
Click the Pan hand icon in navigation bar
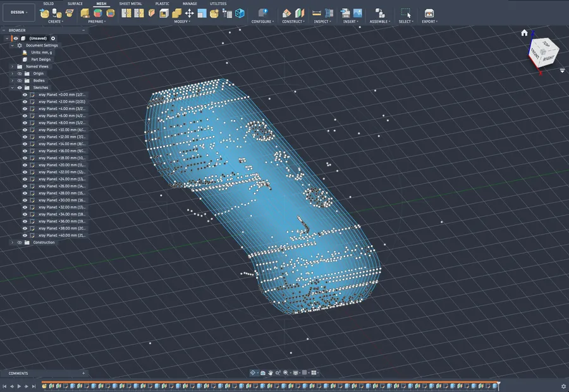click(x=271, y=373)
